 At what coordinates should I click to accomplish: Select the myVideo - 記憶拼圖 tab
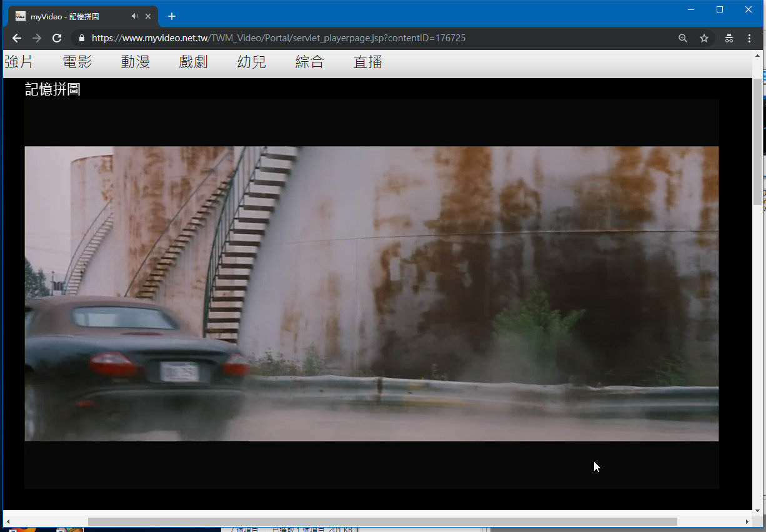pos(82,16)
